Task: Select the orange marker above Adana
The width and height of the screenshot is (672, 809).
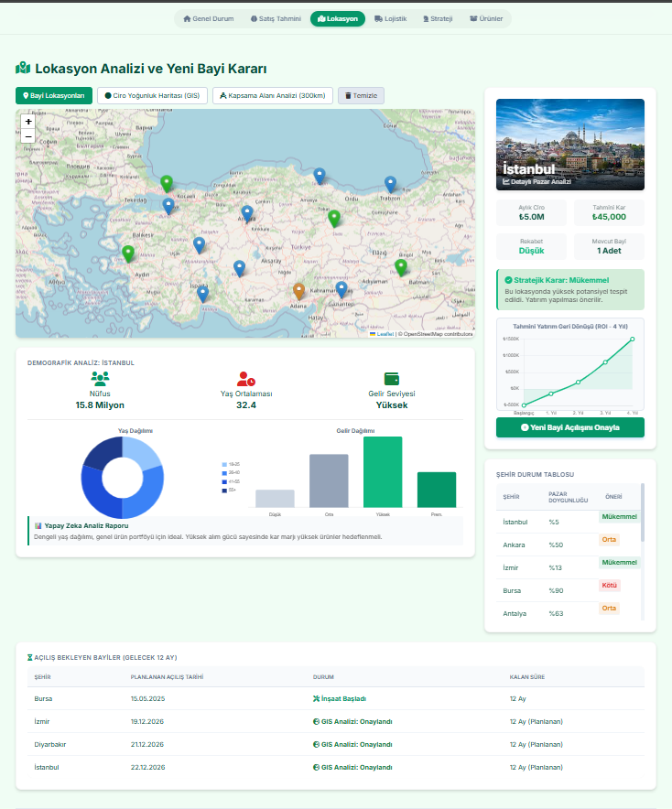Action: [x=298, y=292]
